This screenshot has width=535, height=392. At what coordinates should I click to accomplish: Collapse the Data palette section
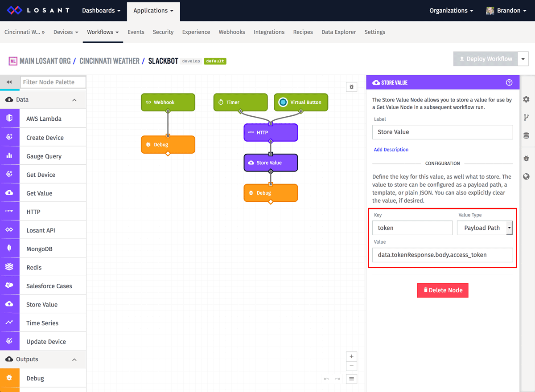74,100
